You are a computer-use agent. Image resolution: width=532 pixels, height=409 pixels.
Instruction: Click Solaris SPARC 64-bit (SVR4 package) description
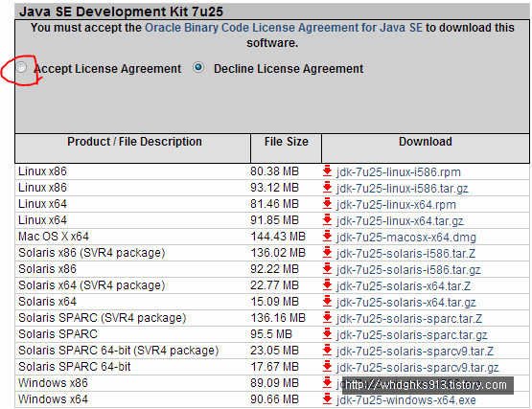pos(119,351)
